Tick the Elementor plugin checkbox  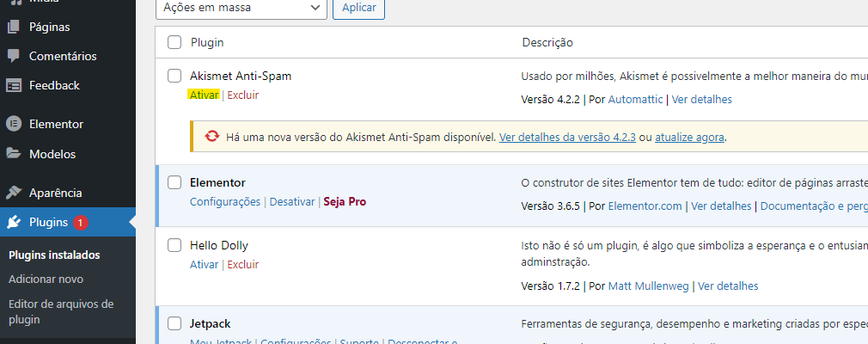pyautogui.click(x=174, y=182)
